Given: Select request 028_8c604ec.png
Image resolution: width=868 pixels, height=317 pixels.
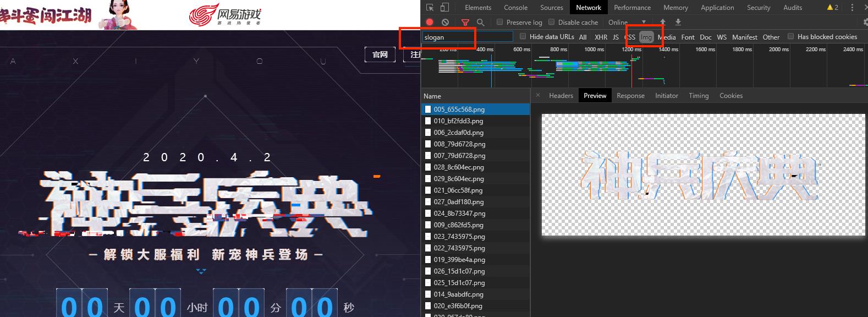Looking at the screenshot, I should click(475, 167).
